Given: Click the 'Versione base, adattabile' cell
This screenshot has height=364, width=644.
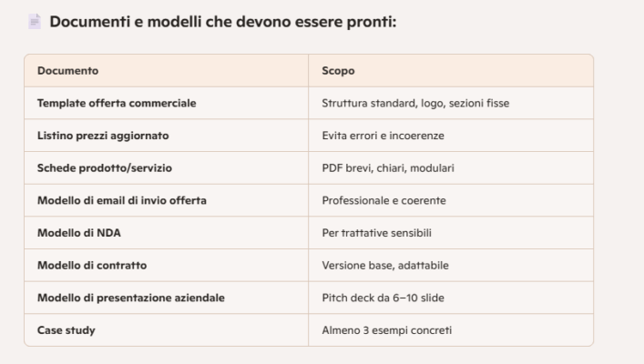Looking at the screenshot, I should [385, 266].
